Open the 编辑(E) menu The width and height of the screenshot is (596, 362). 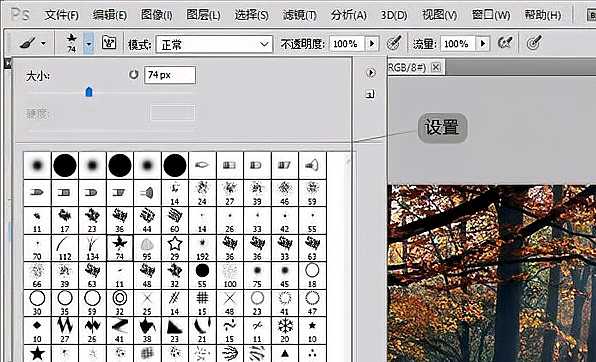point(109,15)
